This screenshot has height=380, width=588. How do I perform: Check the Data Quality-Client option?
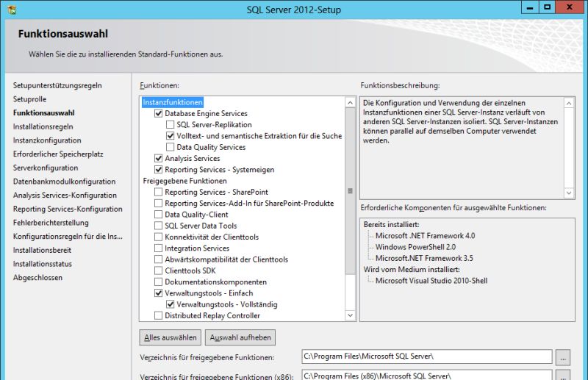coord(158,215)
